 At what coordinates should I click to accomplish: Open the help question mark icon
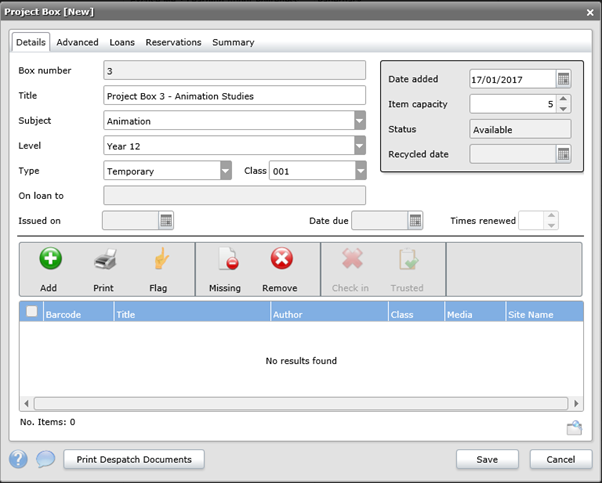18,459
